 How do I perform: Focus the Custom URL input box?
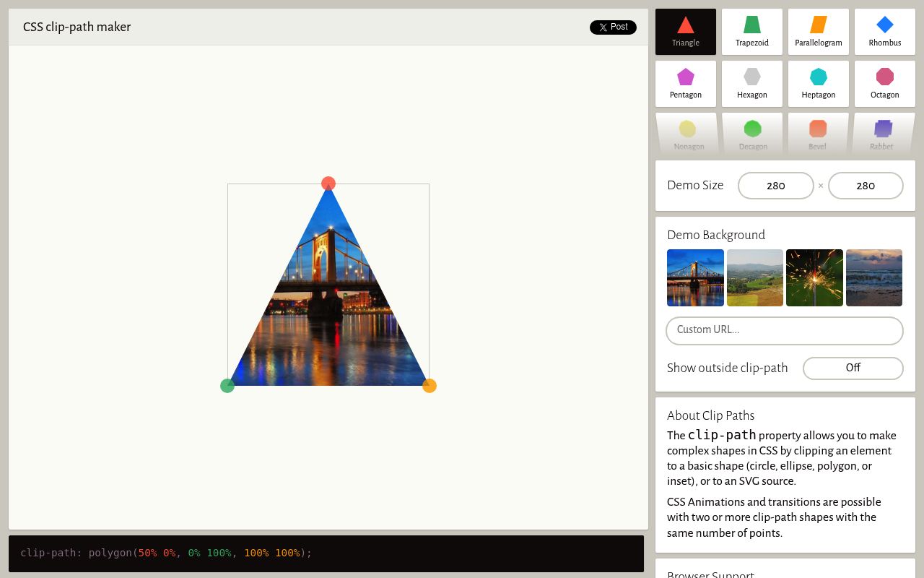coord(784,330)
